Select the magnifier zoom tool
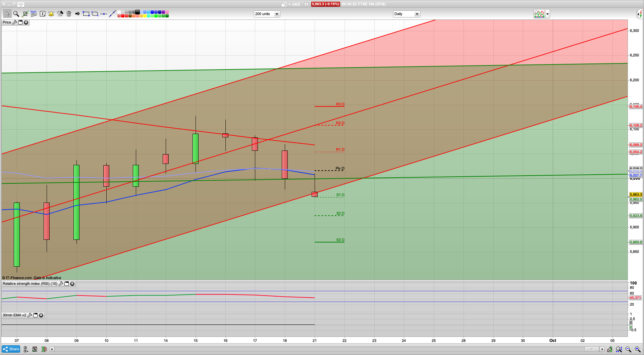This screenshot has width=644, height=355. coord(15,14)
